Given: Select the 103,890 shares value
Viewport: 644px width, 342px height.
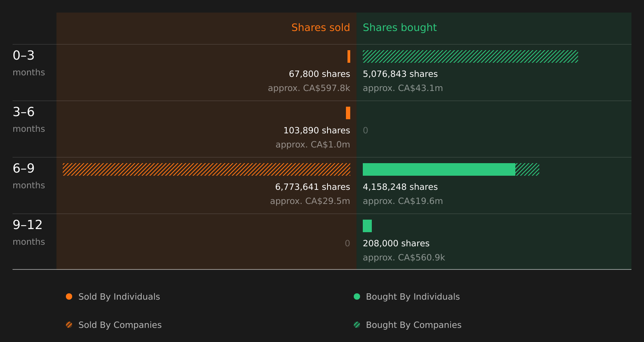Looking at the screenshot, I should click(x=317, y=131).
